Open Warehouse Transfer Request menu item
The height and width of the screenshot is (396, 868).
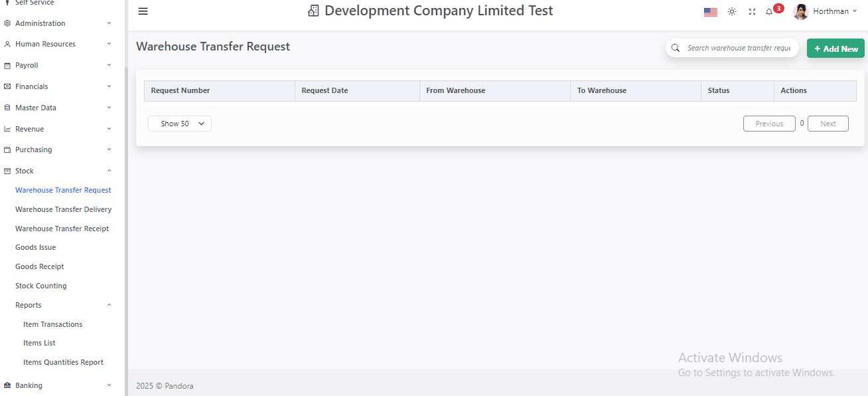coord(63,190)
